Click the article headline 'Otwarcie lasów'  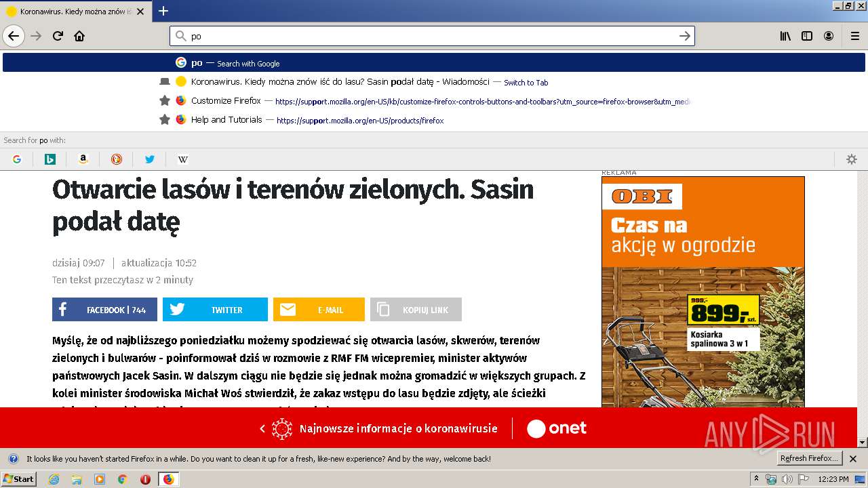293,205
